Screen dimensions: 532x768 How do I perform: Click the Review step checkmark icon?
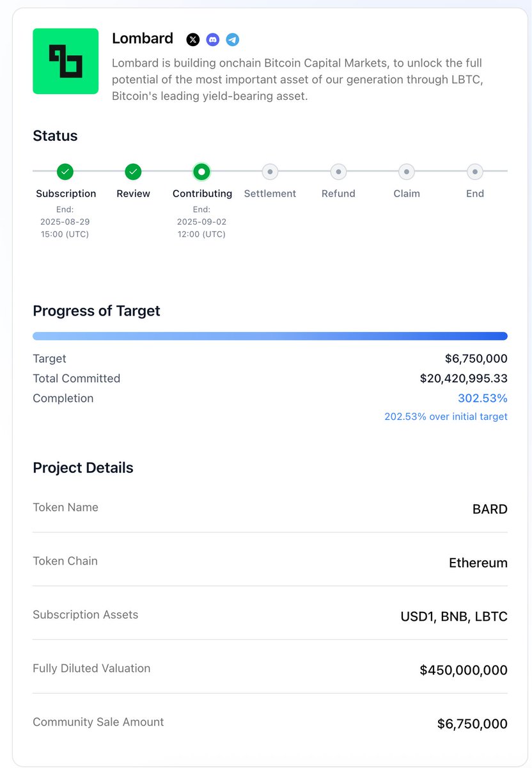pyautogui.click(x=133, y=172)
